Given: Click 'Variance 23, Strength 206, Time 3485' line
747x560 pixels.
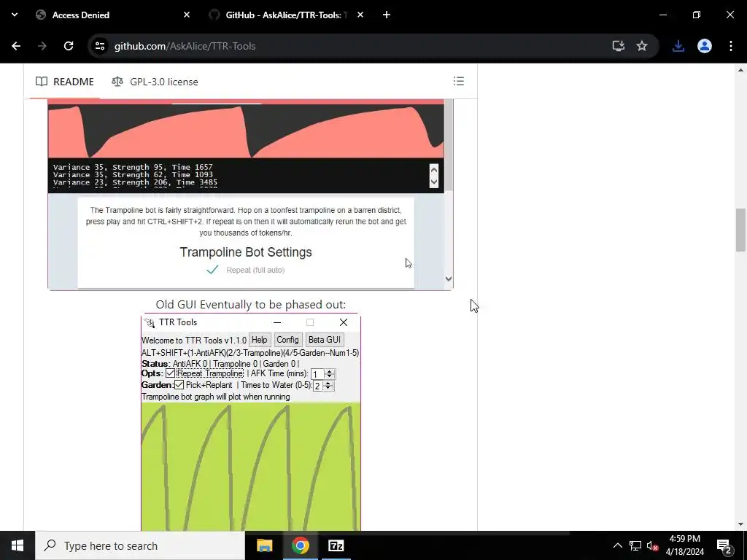Looking at the screenshot, I should [135, 182].
